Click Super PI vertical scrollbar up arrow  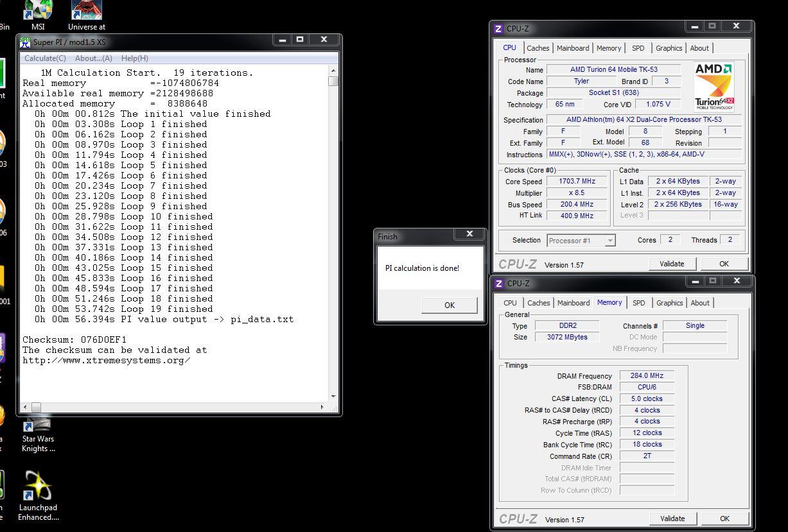333,70
